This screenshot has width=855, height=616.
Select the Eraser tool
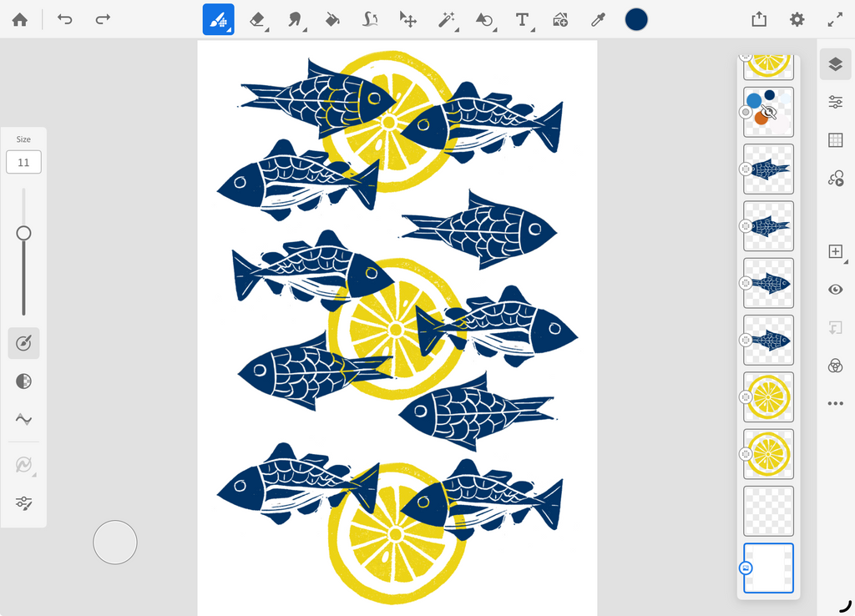(x=257, y=20)
